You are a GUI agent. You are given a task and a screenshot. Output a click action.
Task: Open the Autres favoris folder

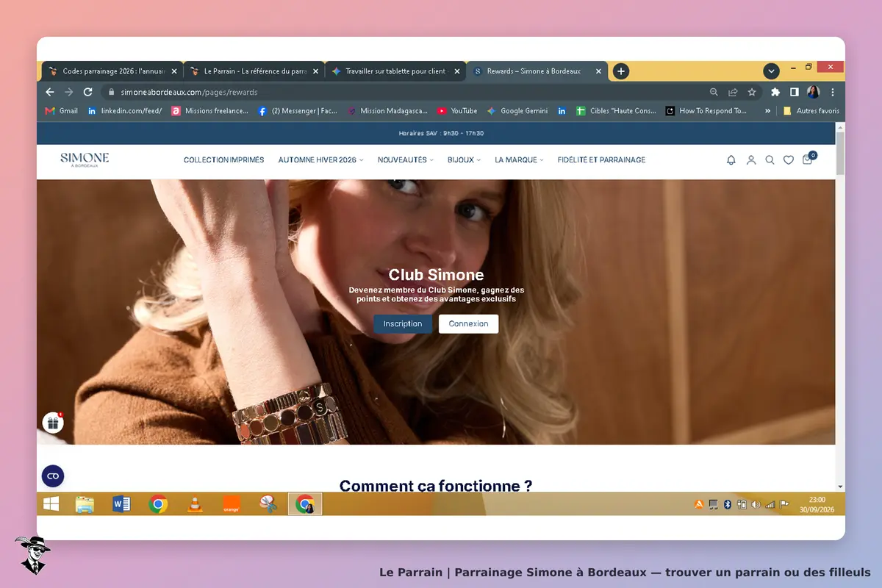point(811,111)
